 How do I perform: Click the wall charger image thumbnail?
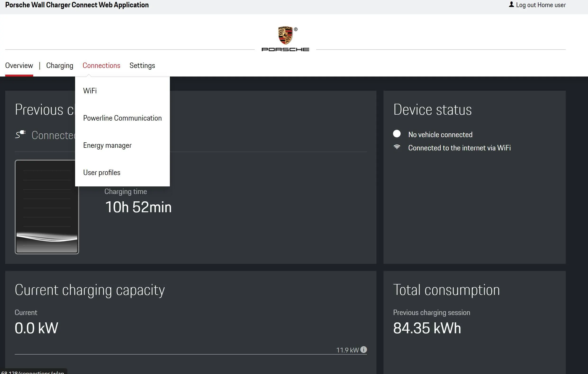click(47, 207)
